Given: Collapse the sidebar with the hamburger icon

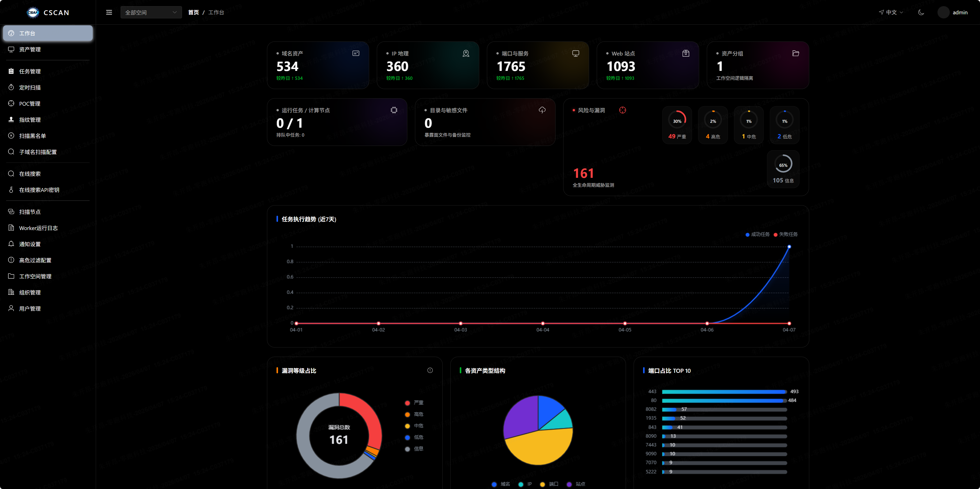Looking at the screenshot, I should (109, 13).
